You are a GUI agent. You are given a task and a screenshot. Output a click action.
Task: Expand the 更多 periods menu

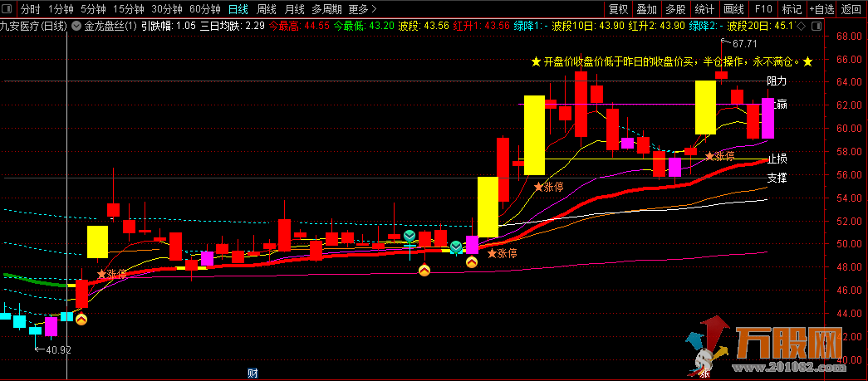(362, 9)
